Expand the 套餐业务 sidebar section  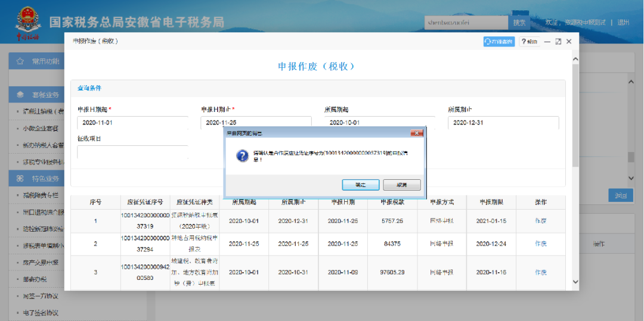click(x=36, y=95)
